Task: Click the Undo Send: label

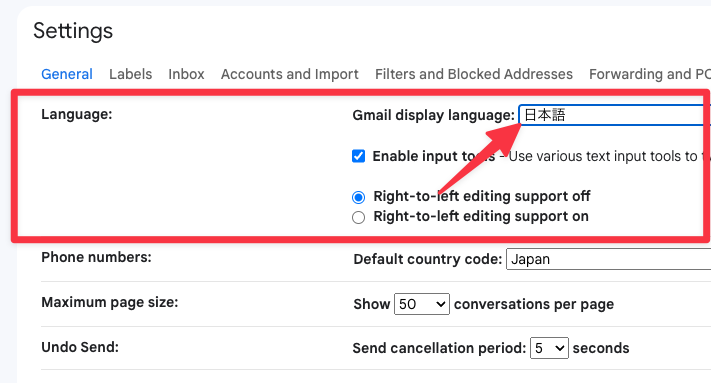Action: point(80,347)
